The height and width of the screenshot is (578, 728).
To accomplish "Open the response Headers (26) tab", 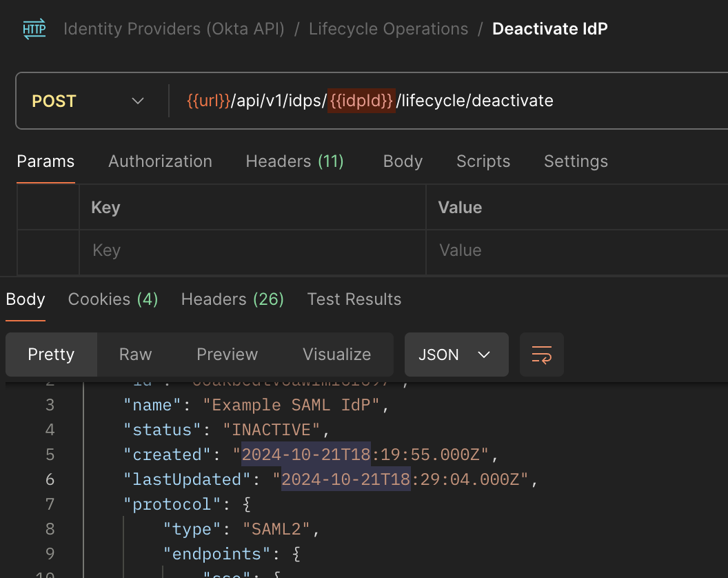I will tap(232, 299).
